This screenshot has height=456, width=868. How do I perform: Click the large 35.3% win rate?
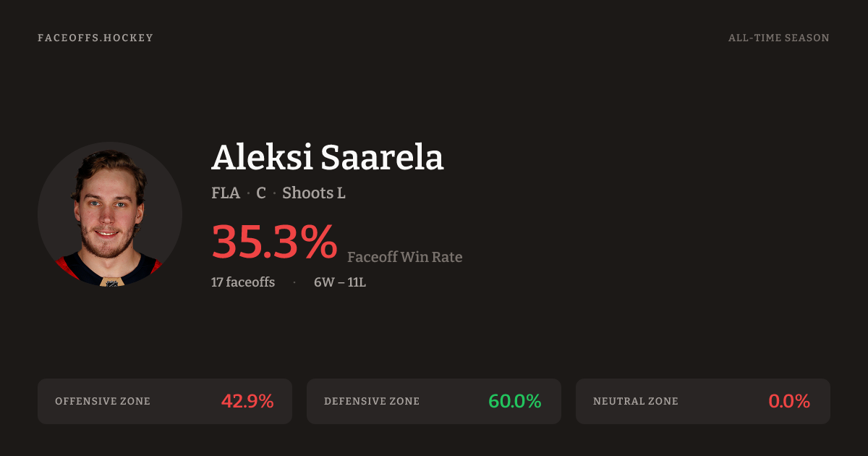tap(274, 241)
